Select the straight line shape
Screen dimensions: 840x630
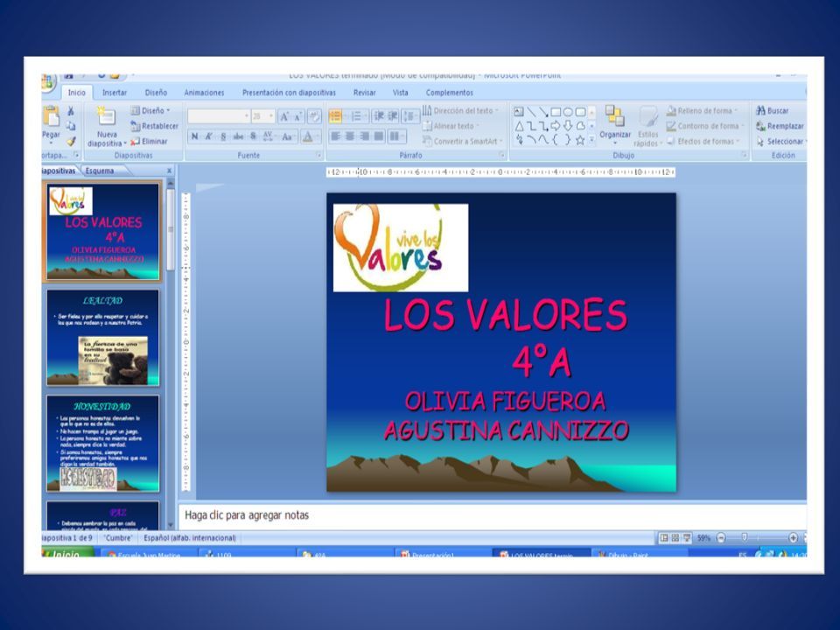pos(531,112)
